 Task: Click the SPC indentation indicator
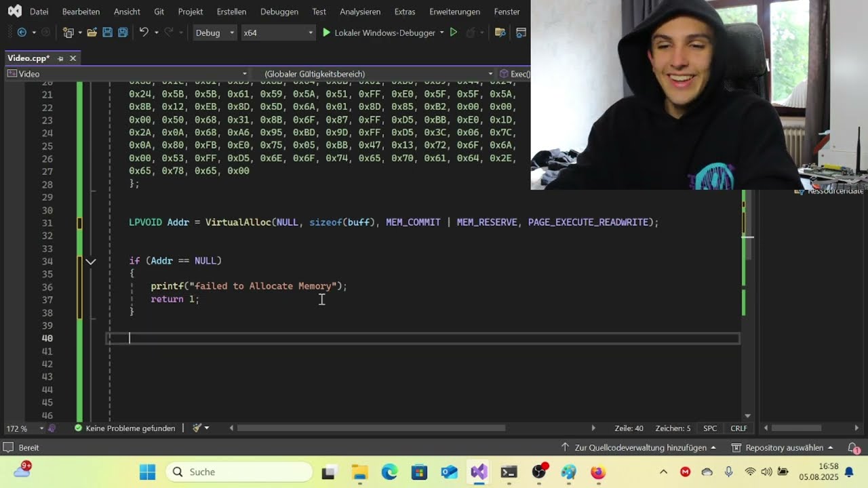point(710,428)
